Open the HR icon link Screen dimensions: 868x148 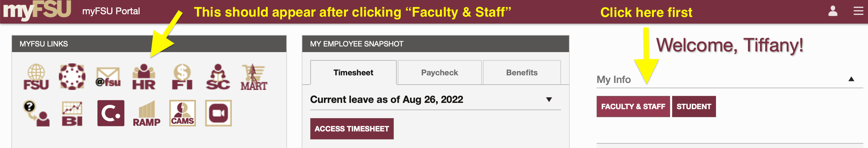pos(144,77)
